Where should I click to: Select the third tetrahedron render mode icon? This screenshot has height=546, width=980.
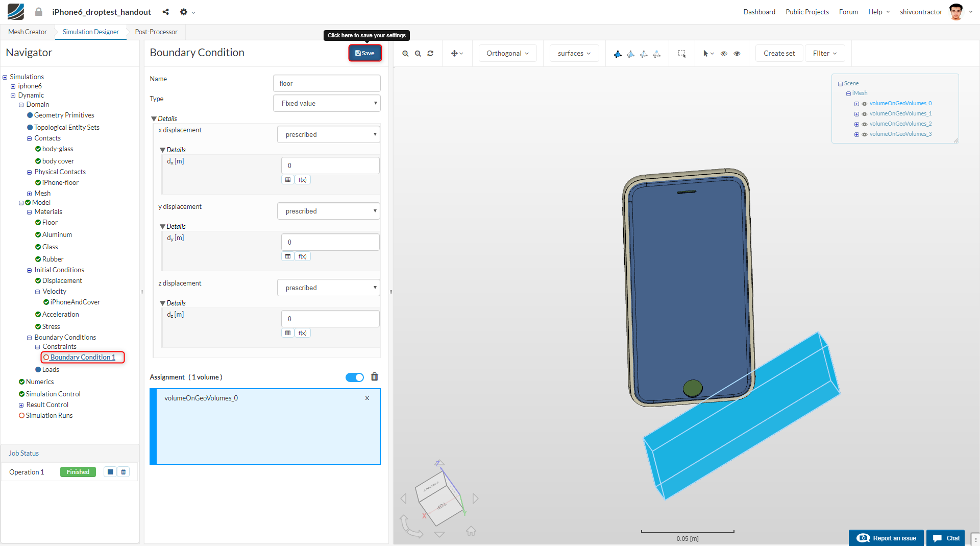click(x=644, y=54)
